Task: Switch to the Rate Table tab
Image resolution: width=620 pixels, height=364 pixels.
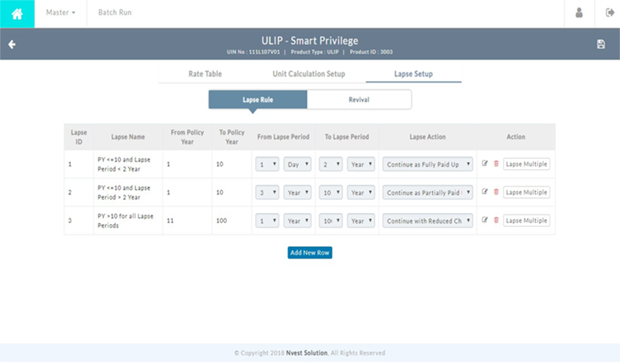Action: tap(205, 74)
